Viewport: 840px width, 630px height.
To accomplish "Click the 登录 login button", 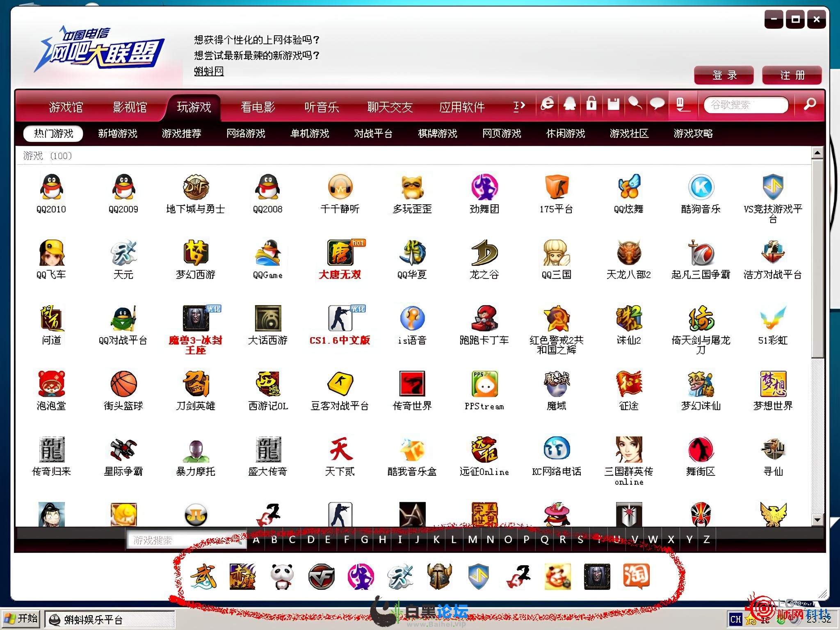I will [x=724, y=75].
